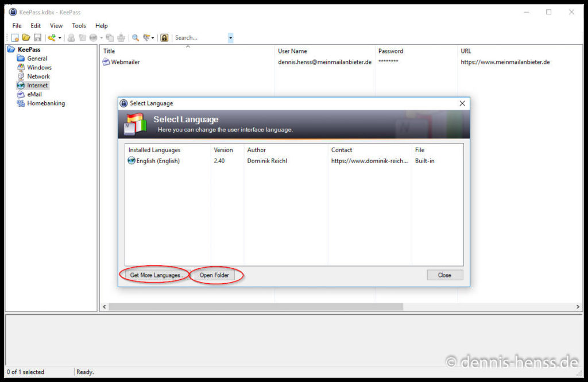Expand the Show Entries dropdown arrow
The height and width of the screenshot is (382, 588).
coord(153,38)
